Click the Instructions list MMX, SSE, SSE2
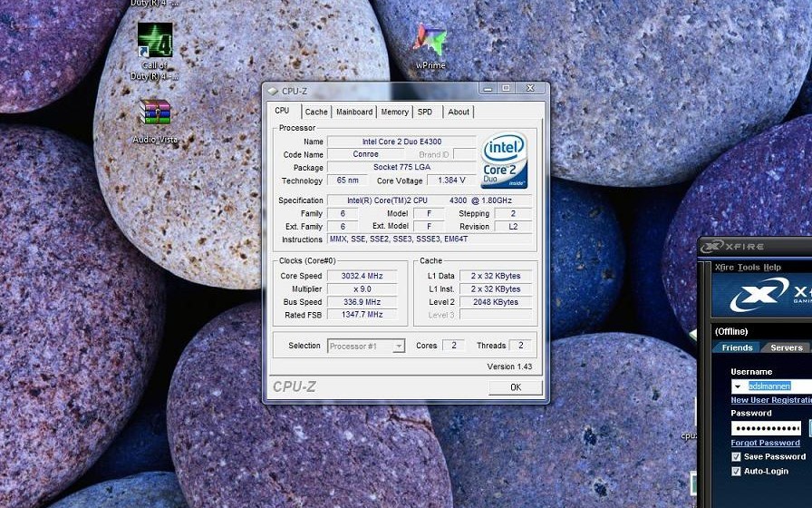 pos(430,239)
